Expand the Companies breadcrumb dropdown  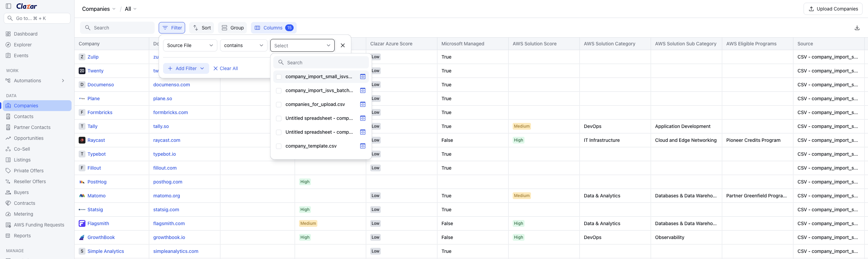[x=99, y=9]
